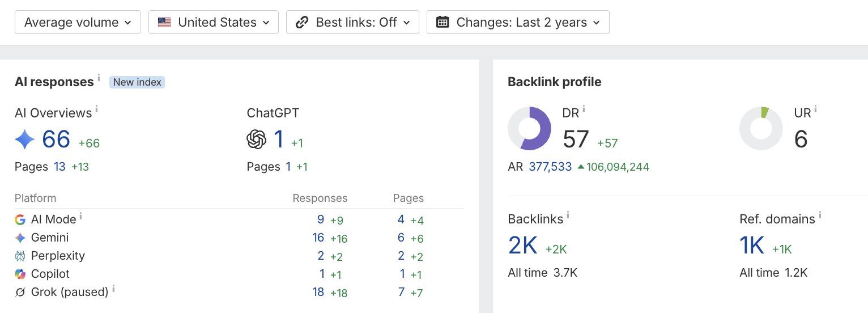Click the AR green up arrow
Viewport: 868px width, 313px height.
coord(581,167)
